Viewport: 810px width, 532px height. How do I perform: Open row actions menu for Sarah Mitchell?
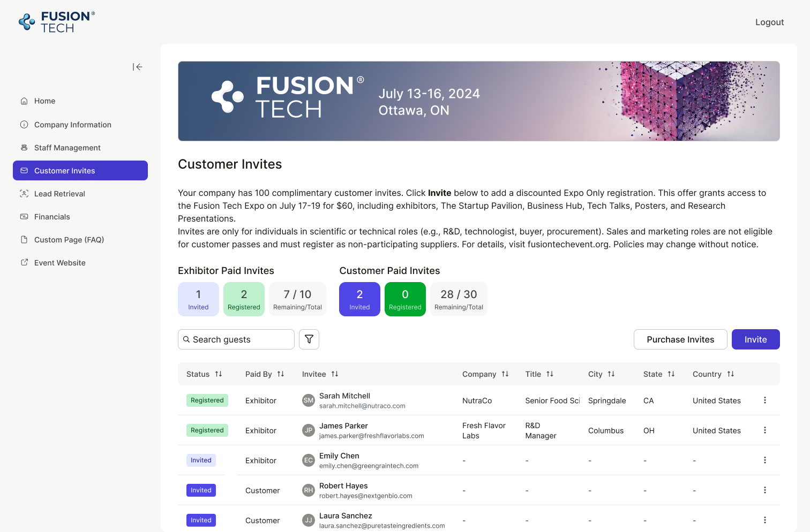[x=765, y=400]
